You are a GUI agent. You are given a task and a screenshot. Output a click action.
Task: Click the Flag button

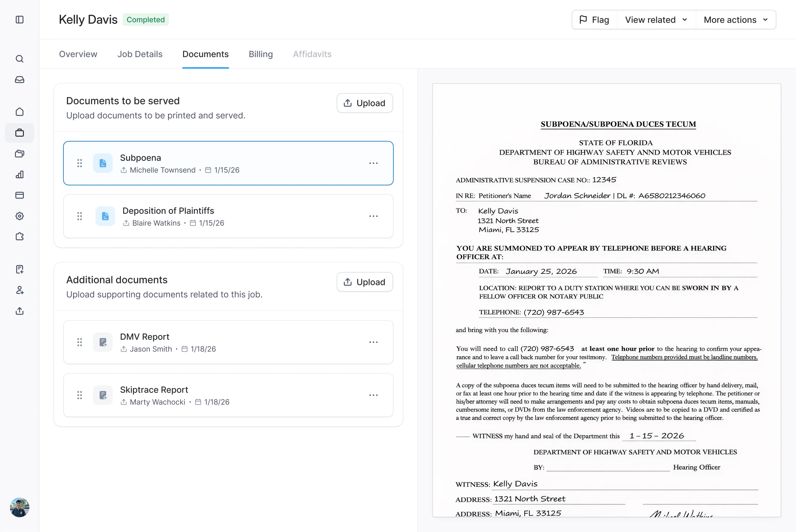[594, 20]
